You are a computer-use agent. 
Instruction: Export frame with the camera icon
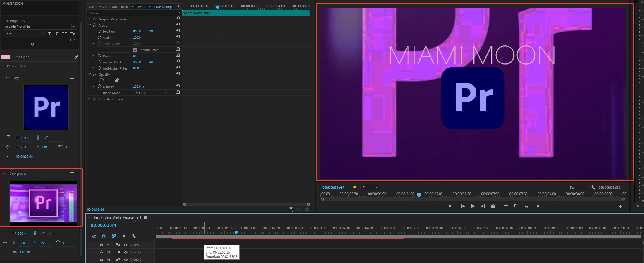pos(493,206)
